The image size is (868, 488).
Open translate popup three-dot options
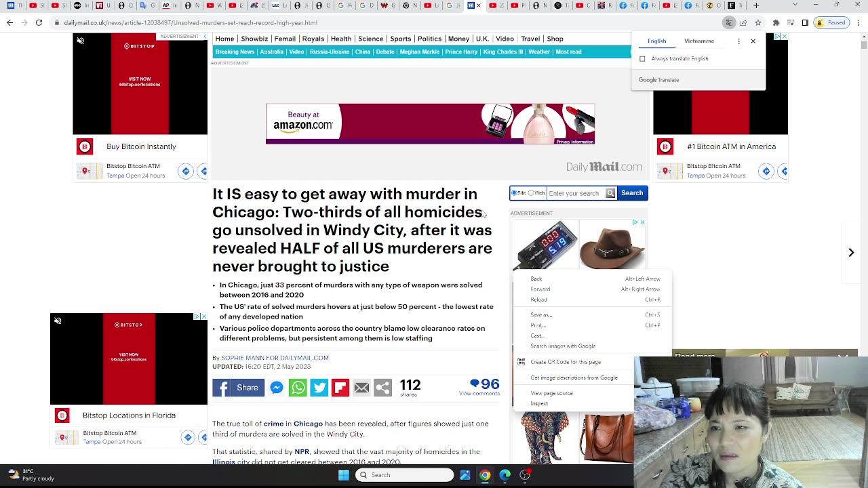click(x=738, y=41)
